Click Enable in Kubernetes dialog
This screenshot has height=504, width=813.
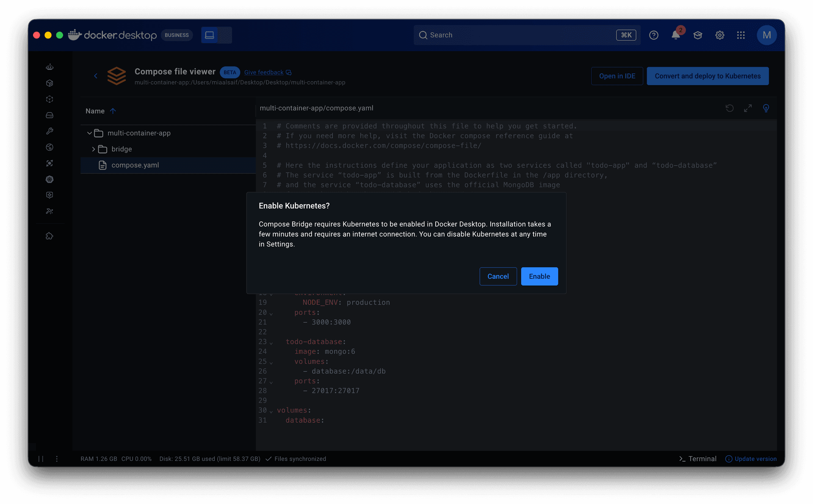tap(539, 276)
